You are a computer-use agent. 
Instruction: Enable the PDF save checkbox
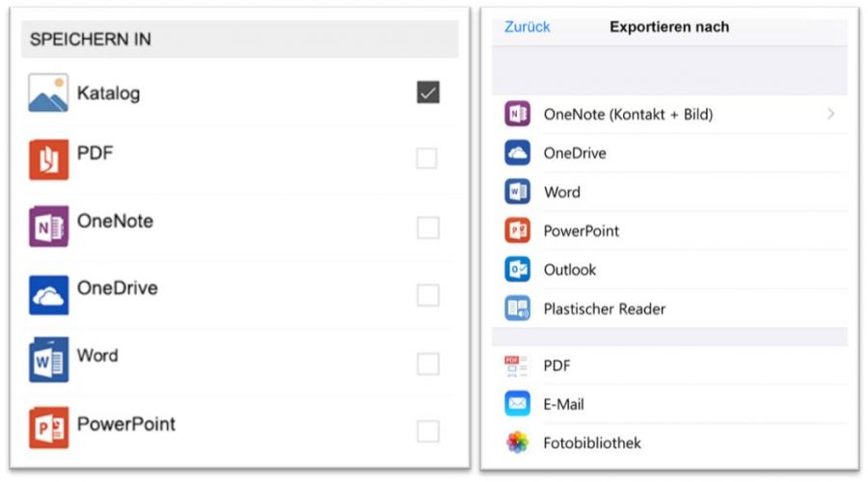click(427, 158)
